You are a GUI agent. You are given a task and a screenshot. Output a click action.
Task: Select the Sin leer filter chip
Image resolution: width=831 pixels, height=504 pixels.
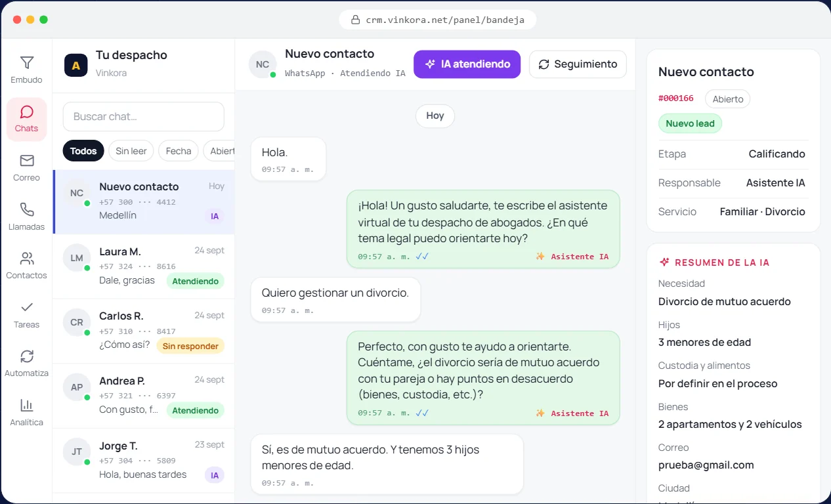131,151
